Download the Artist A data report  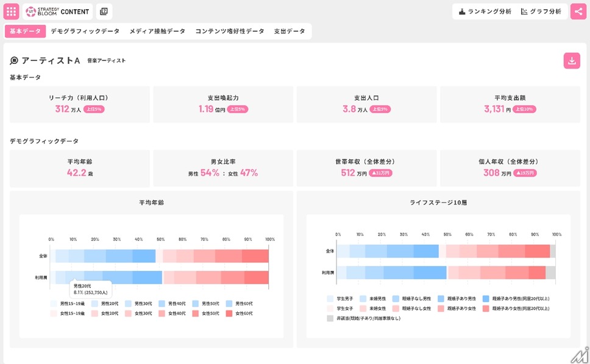(x=572, y=61)
